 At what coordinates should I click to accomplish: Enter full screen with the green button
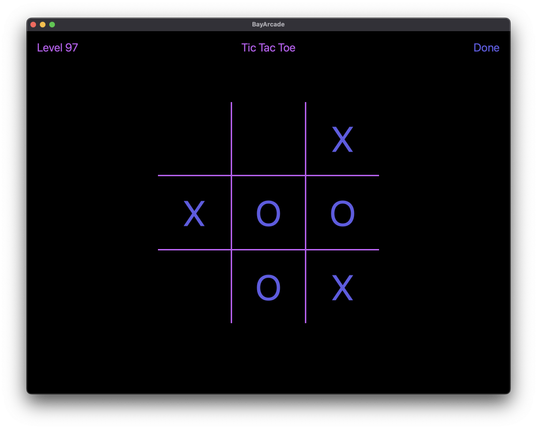pos(52,25)
